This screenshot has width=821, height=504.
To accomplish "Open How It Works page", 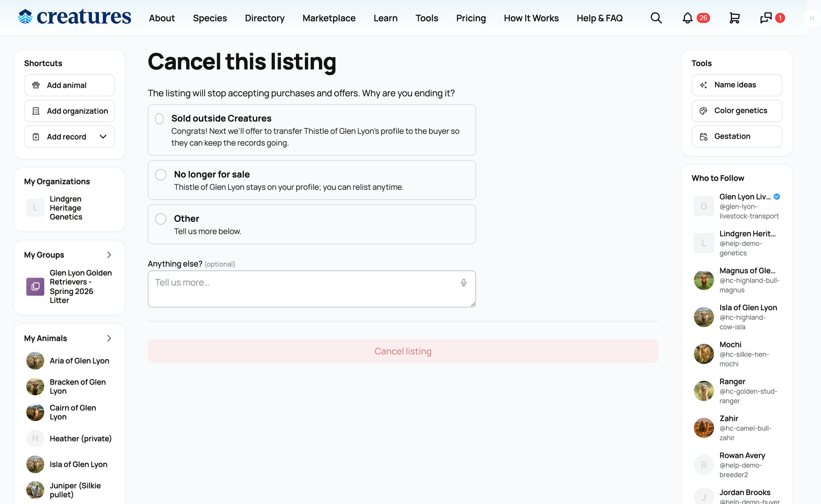I will [531, 18].
